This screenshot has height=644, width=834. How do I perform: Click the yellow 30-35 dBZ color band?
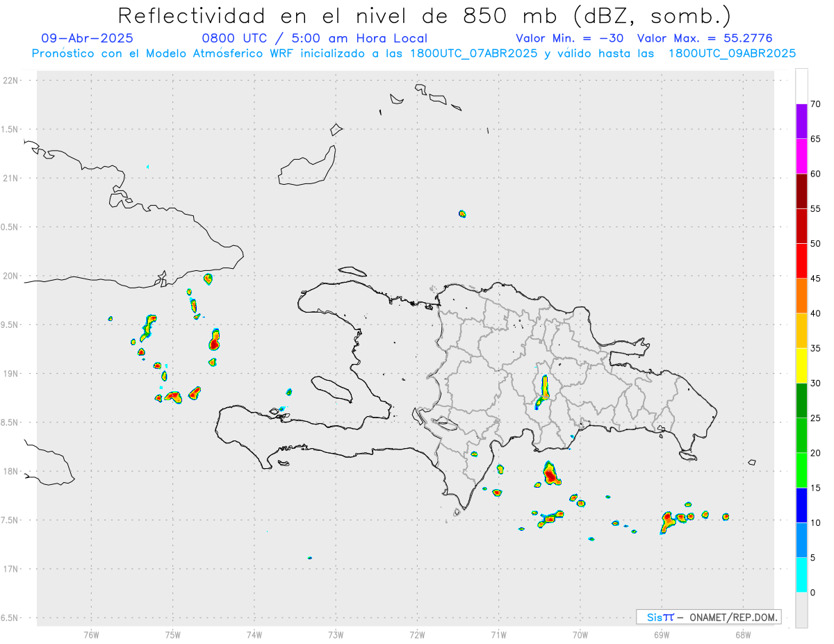pyautogui.click(x=801, y=365)
